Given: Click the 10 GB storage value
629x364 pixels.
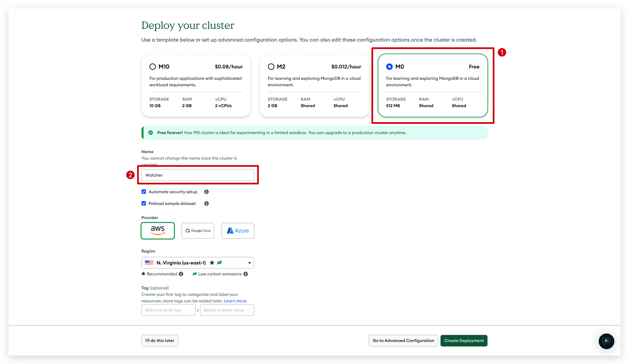Looking at the screenshot, I should tap(155, 106).
